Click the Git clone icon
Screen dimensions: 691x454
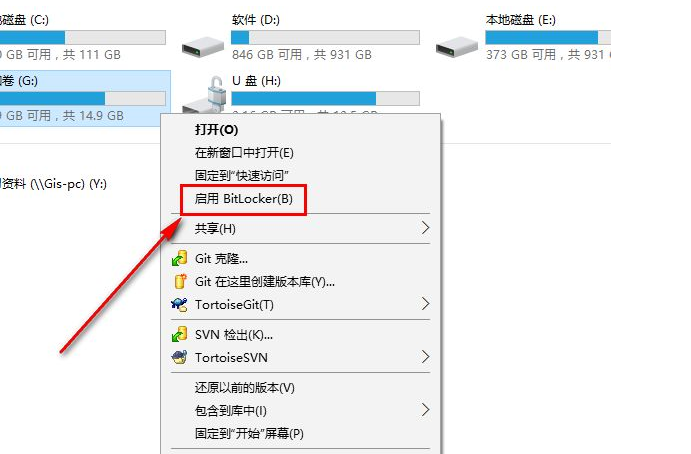pos(179,258)
